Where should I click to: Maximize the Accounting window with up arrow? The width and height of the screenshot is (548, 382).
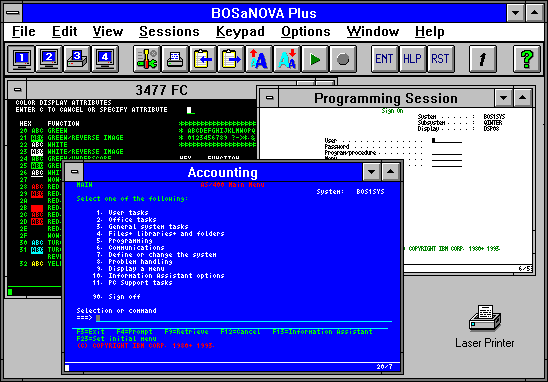[x=390, y=172]
